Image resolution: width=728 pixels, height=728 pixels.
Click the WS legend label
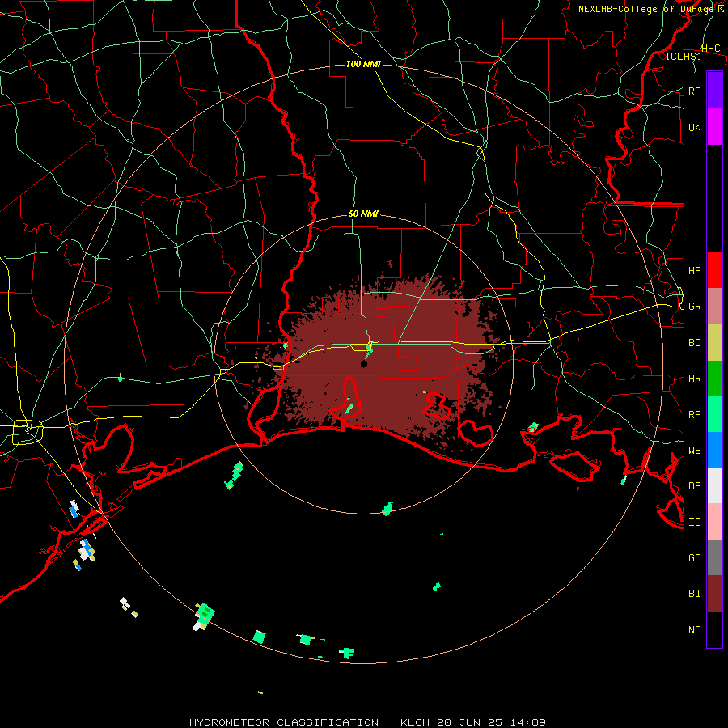click(x=694, y=450)
